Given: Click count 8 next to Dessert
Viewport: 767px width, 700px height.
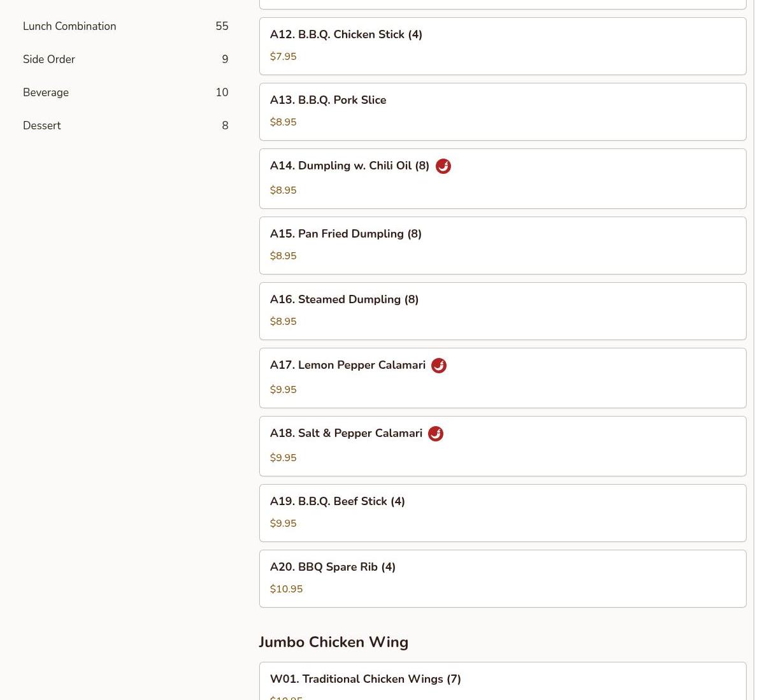Looking at the screenshot, I should coord(225,125).
